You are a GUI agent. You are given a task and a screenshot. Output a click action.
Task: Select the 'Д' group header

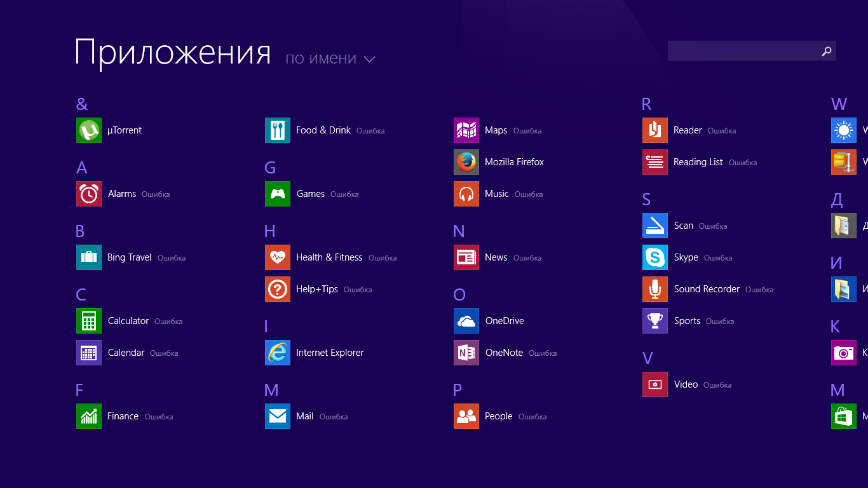click(x=837, y=200)
